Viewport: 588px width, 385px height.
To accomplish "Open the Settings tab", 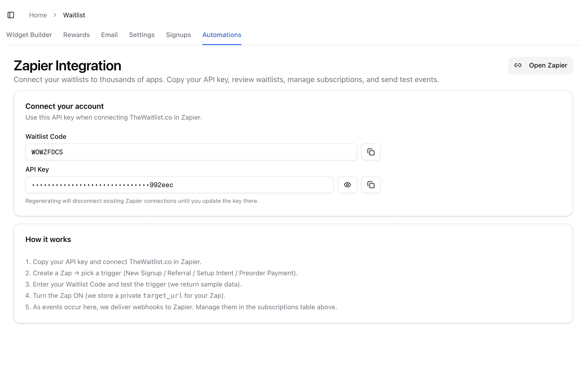I will (x=141, y=35).
